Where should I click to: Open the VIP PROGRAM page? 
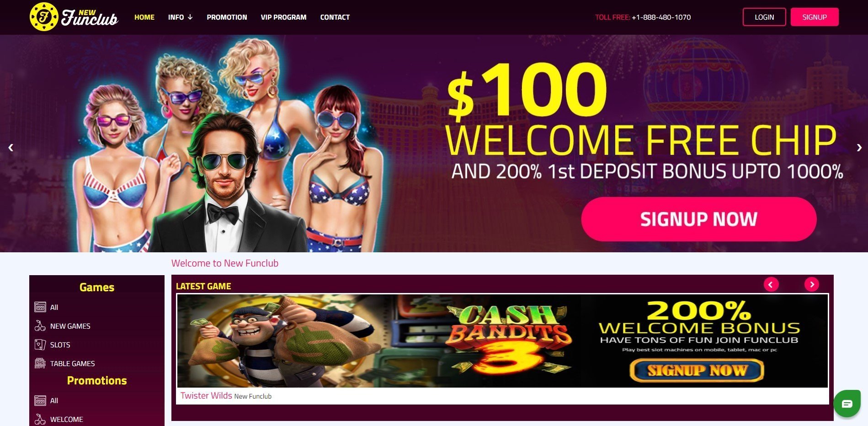coord(283,17)
